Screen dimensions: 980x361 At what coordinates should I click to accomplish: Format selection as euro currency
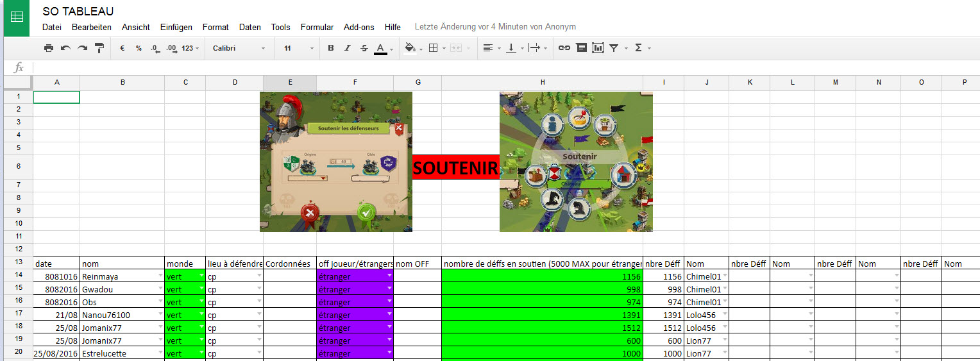click(122, 48)
